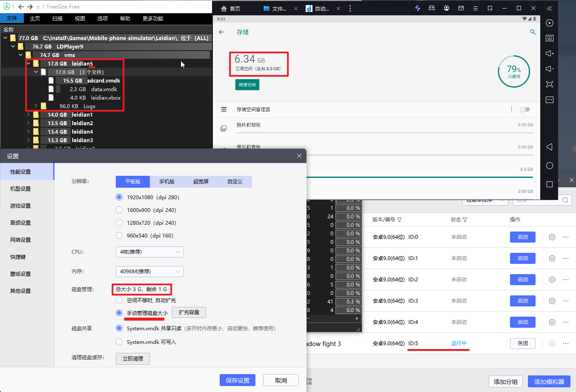Select System.vmdk 可写入 option

tap(119, 342)
